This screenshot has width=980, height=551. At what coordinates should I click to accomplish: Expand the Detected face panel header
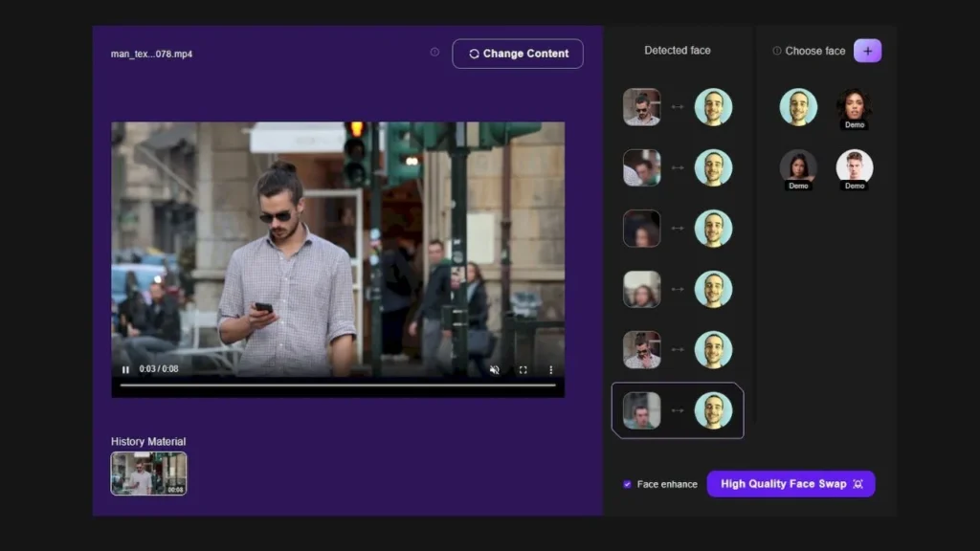[678, 50]
